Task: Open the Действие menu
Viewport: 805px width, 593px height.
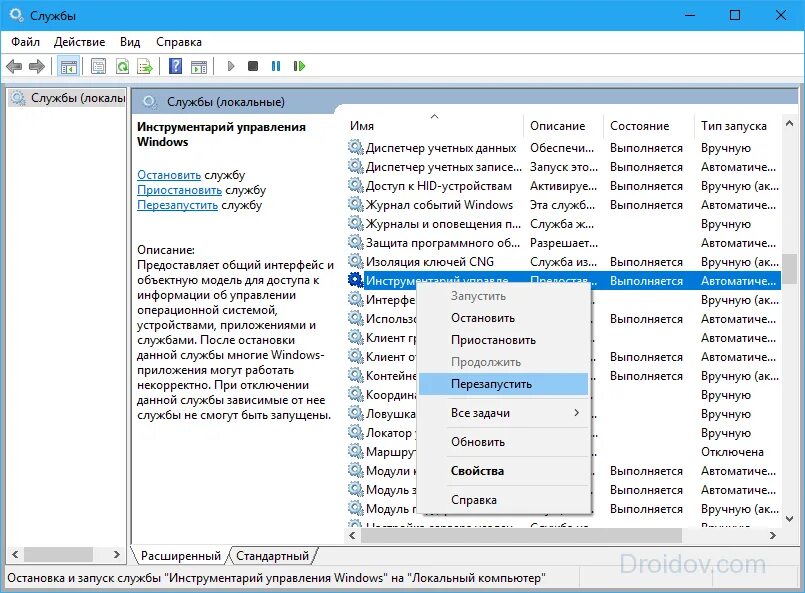Action: pyautogui.click(x=80, y=42)
